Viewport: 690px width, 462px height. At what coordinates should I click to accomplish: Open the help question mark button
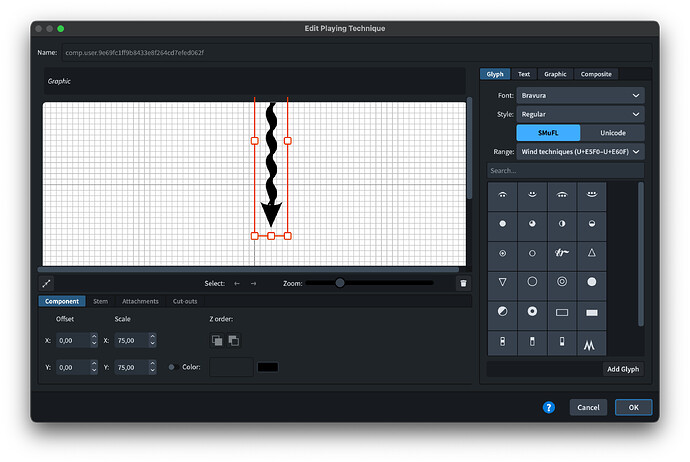pyautogui.click(x=548, y=407)
